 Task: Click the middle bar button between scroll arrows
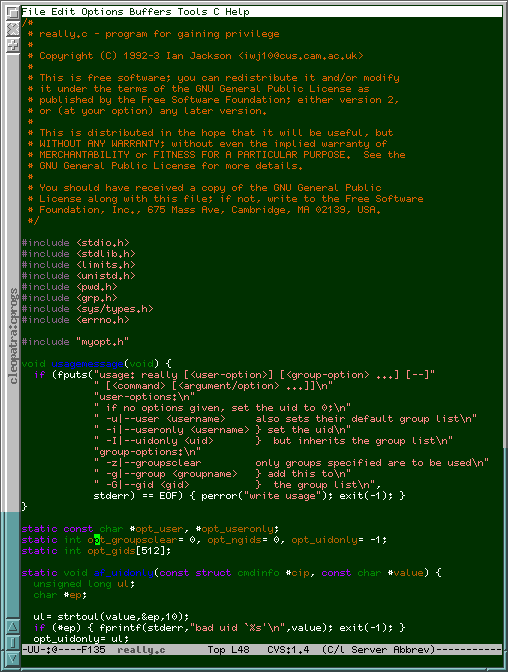pos(13,642)
